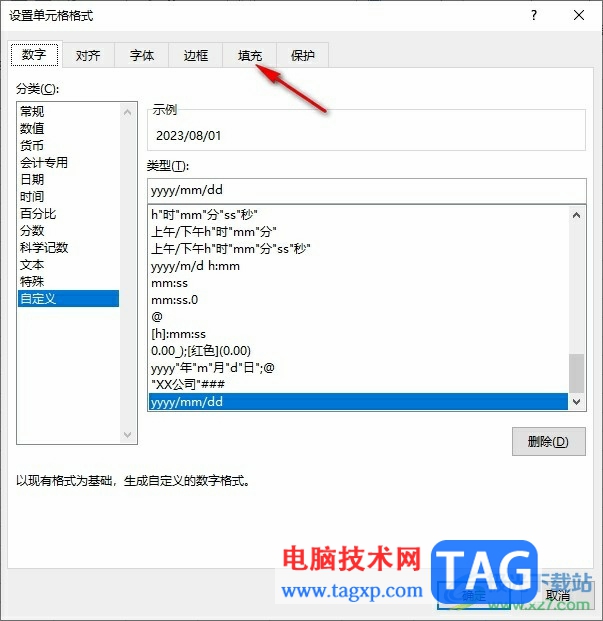Click the format list up arrow
603x621 pixels.
point(576,215)
